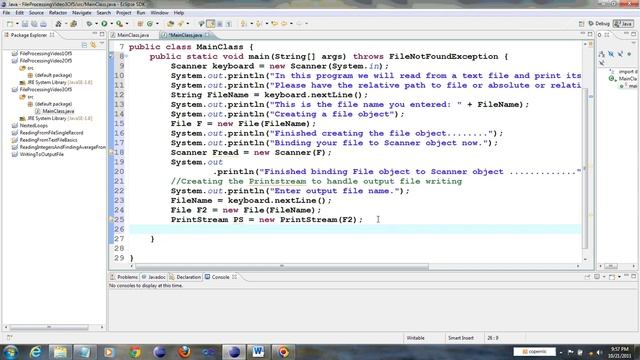This screenshot has width=640, height=360.
Task: Open the Run button dropdown arrow
Action: [x=111, y=24]
